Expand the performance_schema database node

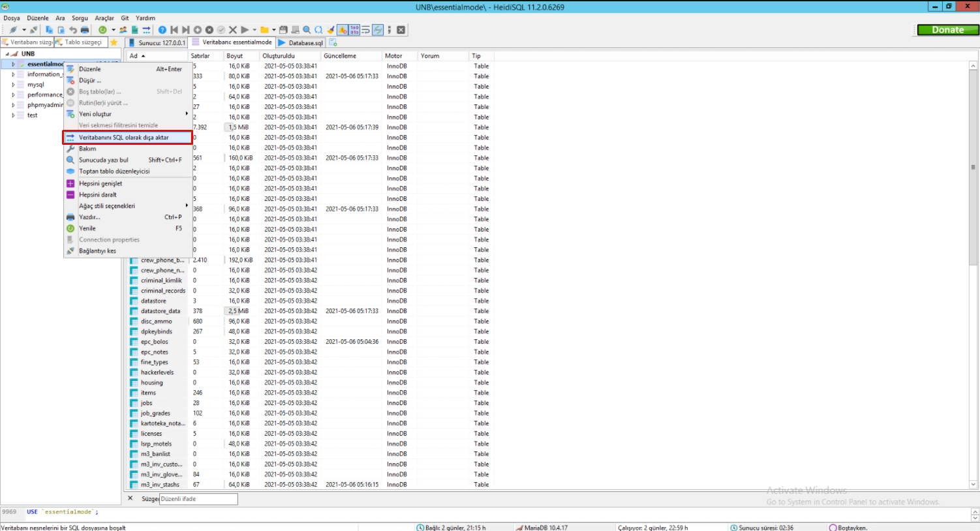click(x=13, y=95)
